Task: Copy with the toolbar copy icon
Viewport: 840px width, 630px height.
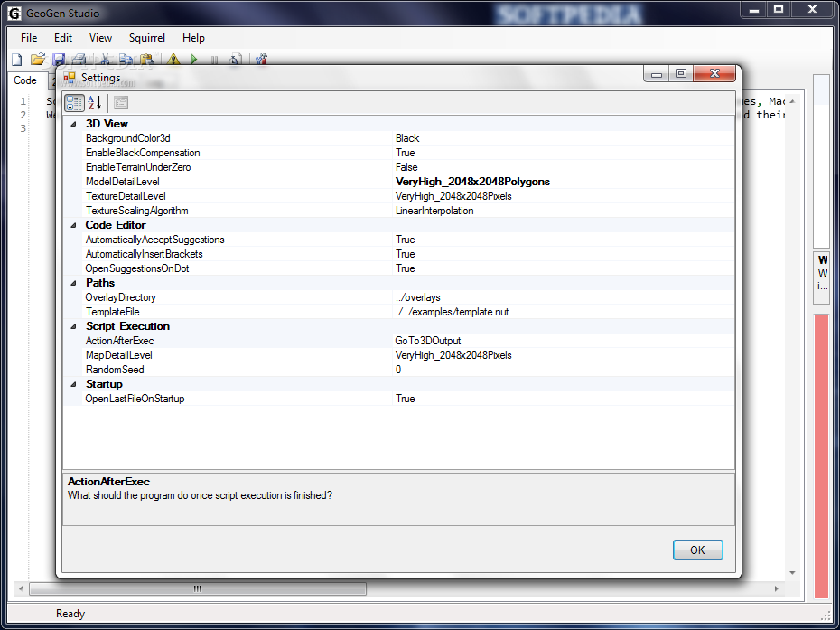Action: (126, 59)
